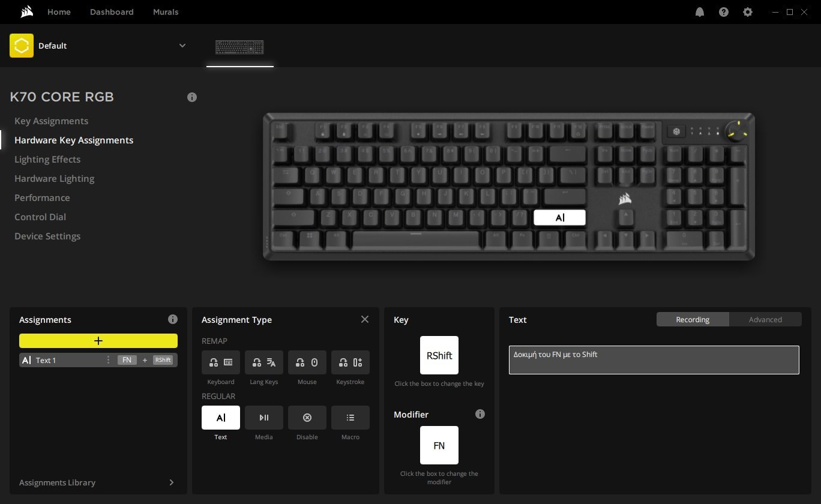The image size is (821, 504).
Task: Select the Mouse remap assignment type
Action: [307, 362]
